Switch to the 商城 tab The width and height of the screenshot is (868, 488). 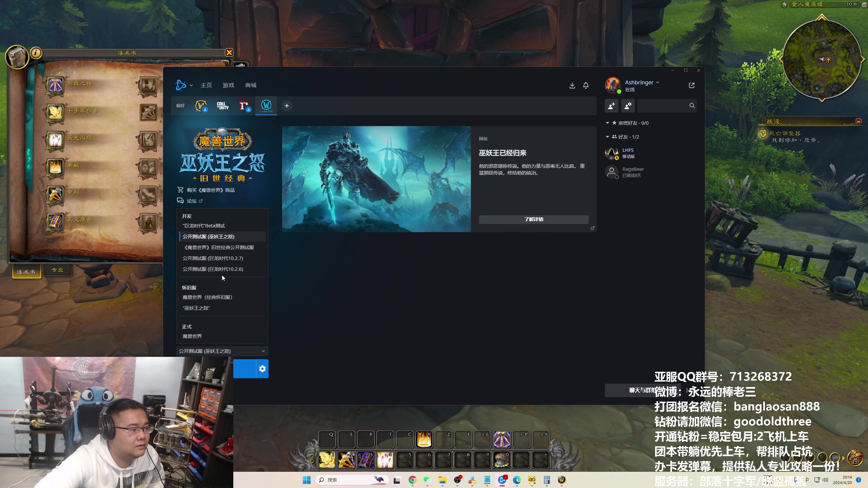tap(251, 85)
